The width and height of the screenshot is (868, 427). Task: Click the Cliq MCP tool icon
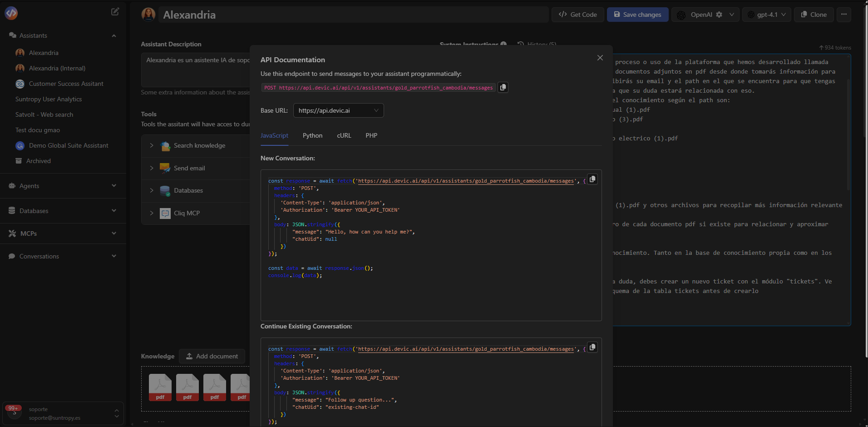tap(165, 213)
